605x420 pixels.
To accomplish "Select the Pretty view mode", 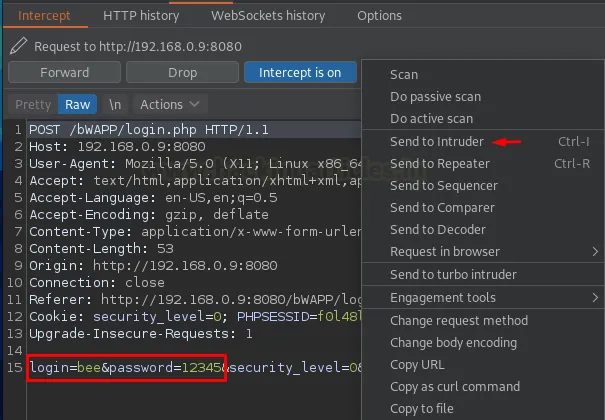I will point(33,104).
